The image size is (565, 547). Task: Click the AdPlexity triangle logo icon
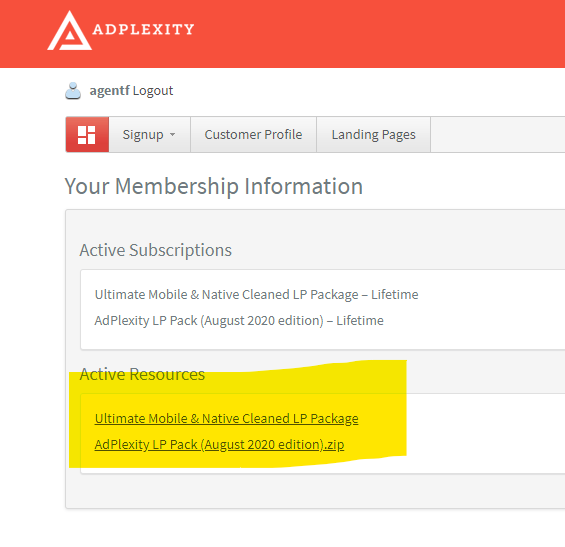pos(70,31)
